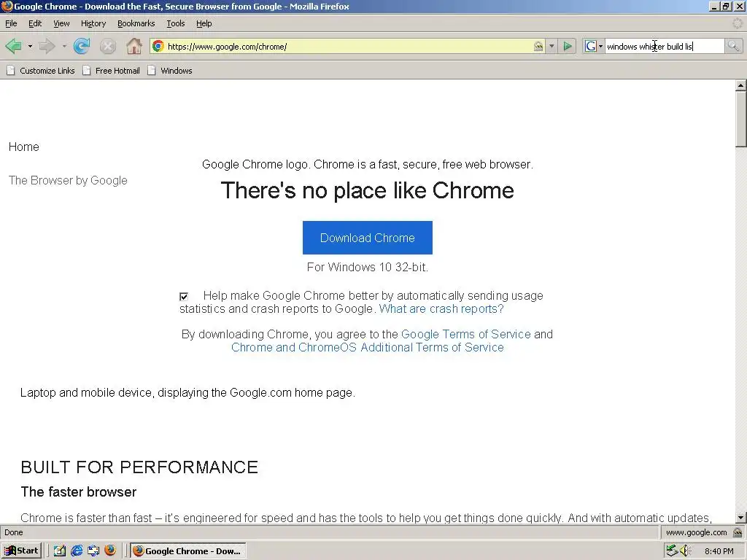The image size is (747, 560).
Task: Open the Edit menu
Action: pos(35,23)
